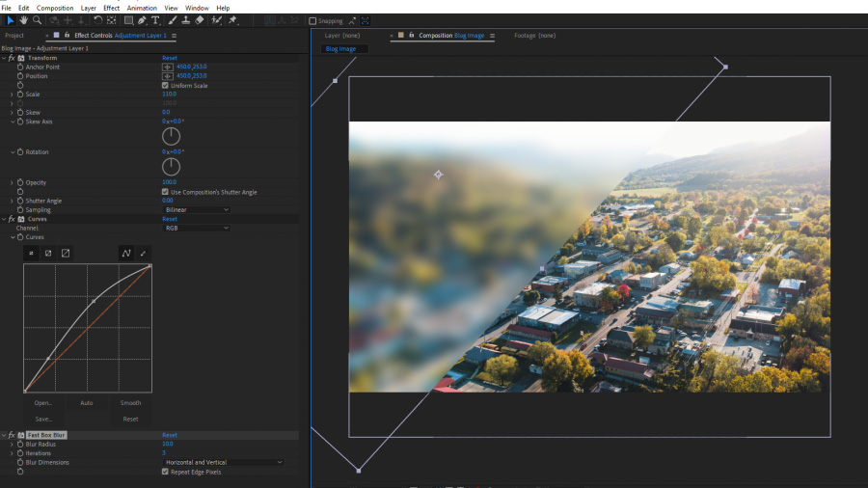Select the medium curves grid size icon
The height and width of the screenshot is (488, 868).
[48, 253]
